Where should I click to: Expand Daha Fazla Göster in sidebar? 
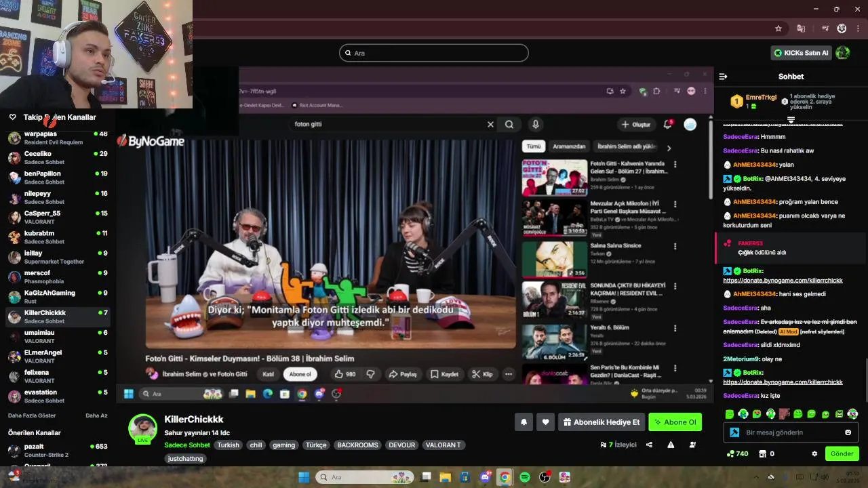[x=32, y=415]
